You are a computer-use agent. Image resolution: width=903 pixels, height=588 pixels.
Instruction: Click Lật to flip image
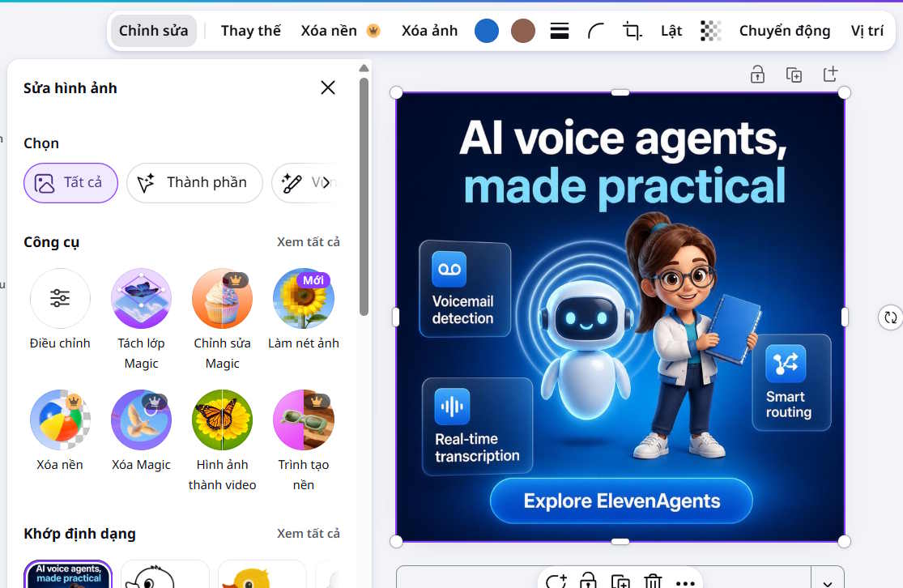671,31
